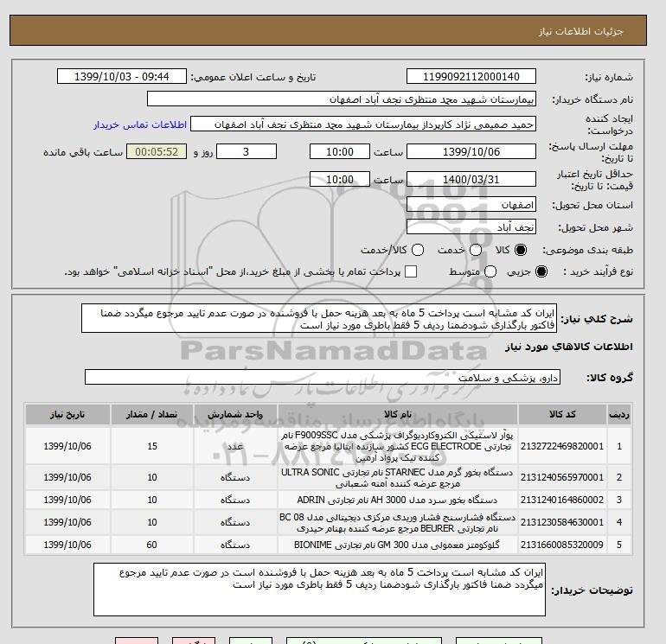Click item code 2131230584630001

[x=562, y=523]
